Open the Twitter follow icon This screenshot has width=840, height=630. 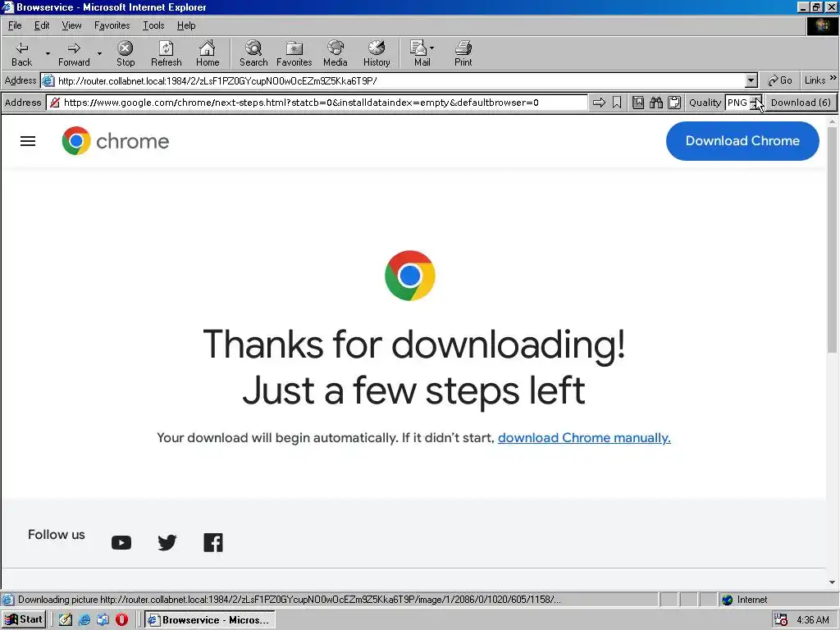tap(167, 543)
